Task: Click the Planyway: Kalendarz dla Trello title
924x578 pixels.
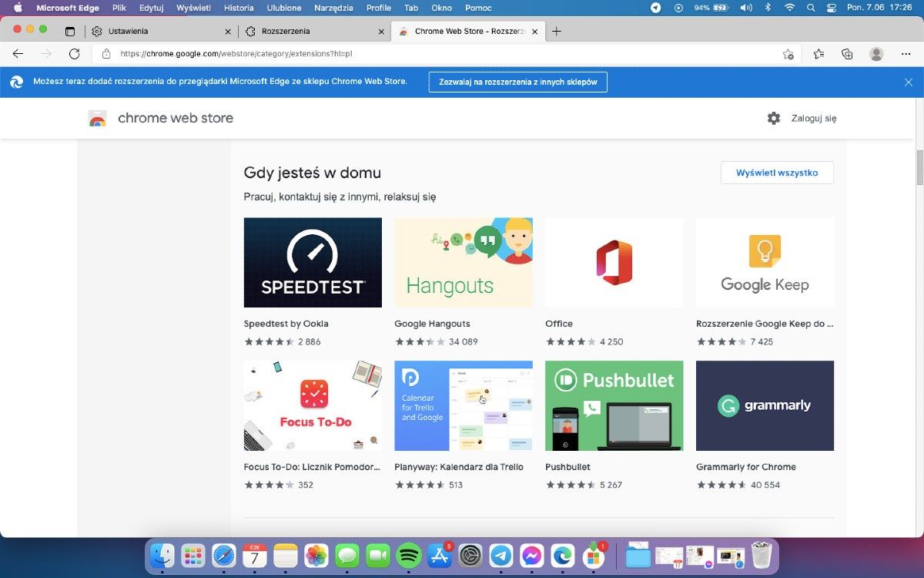Action: click(x=459, y=467)
